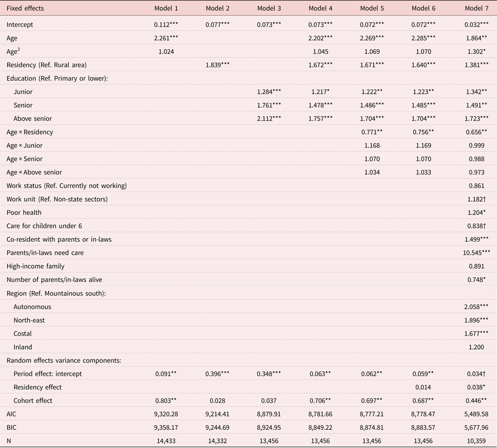Select the Poor health row label
The width and height of the screenshot is (497, 448).
click(x=24, y=212)
